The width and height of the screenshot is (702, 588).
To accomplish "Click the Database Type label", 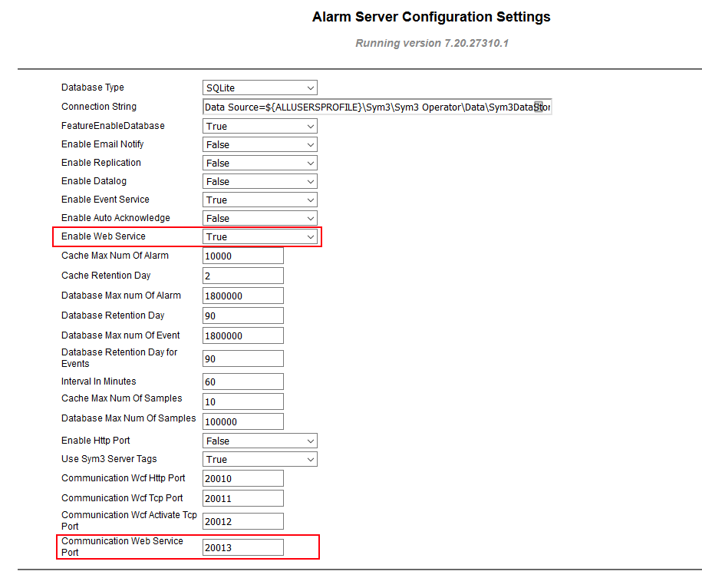I will tap(93, 88).
